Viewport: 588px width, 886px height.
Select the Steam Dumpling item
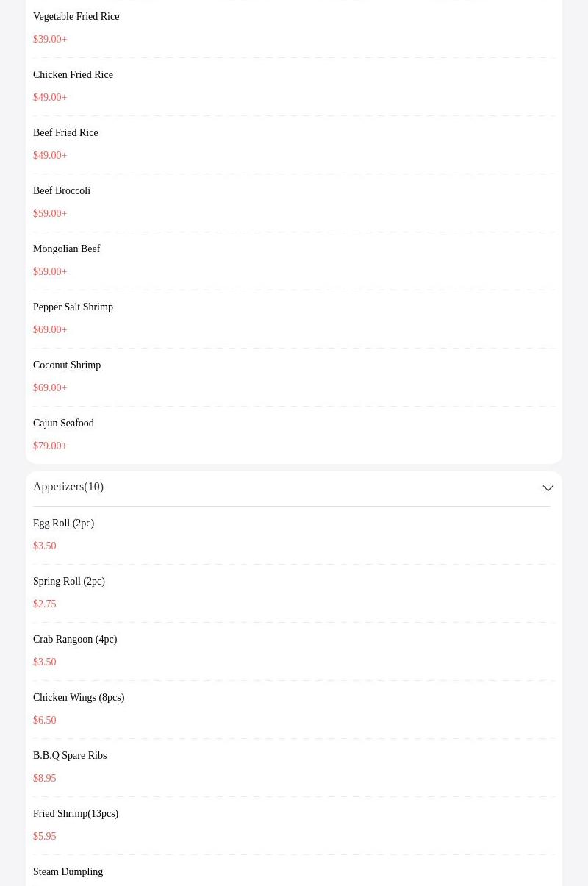[294, 871]
